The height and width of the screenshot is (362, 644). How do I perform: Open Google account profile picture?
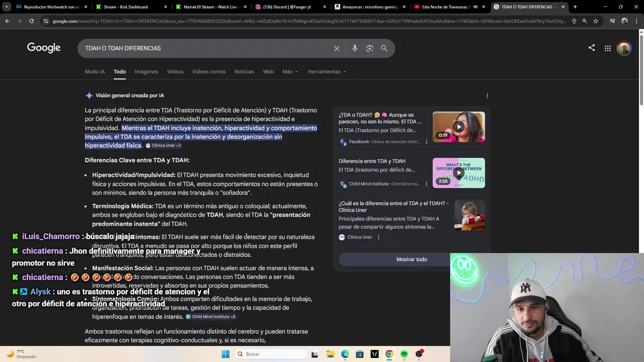pyautogui.click(x=624, y=48)
